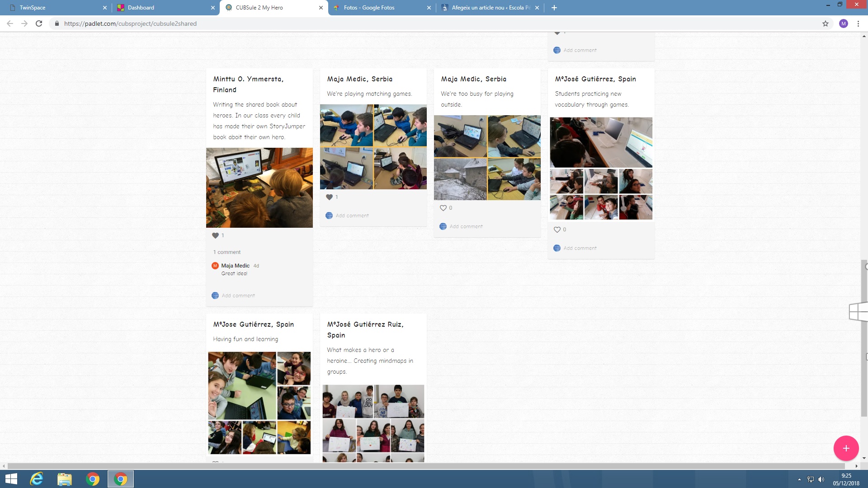Like the 'too busy for playing outside' post
This screenshot has height=488, width=868.
click(443, 208)
